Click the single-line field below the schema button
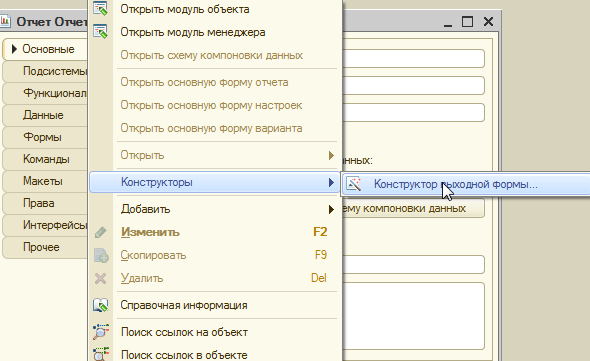 pyautogui.click(x=413, y=265)
